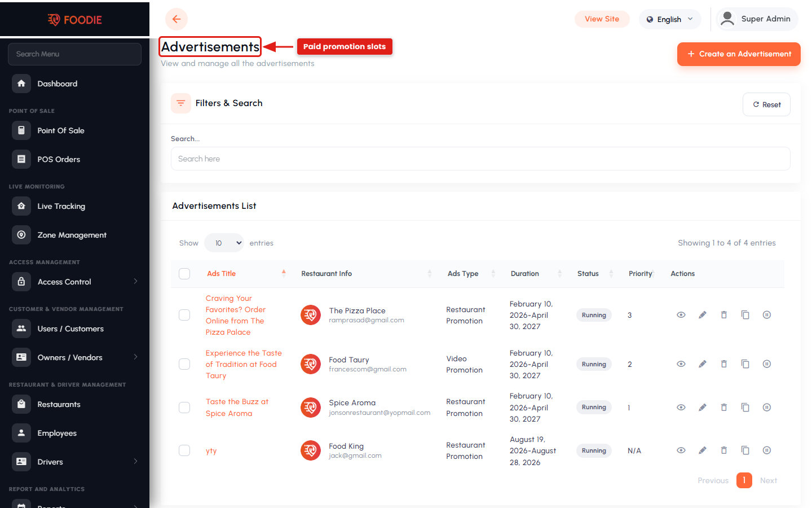812x508 pixels.
Task: Select the checkbox for the yty advertisement
Action: click(x=184, y=450)
